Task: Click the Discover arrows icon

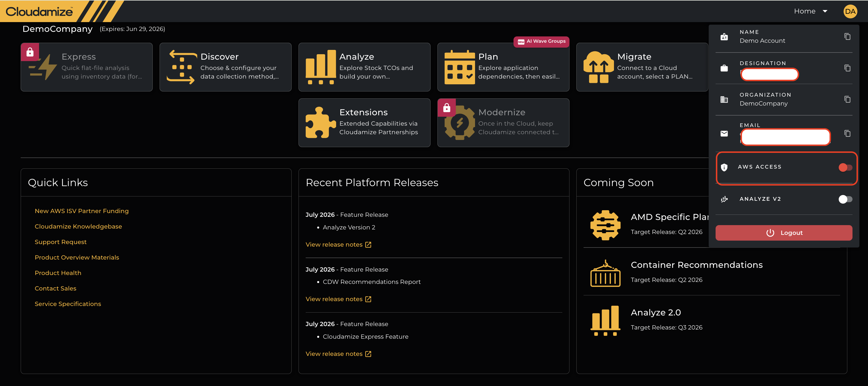Action: pyautogui.click(x=182, y=67)
